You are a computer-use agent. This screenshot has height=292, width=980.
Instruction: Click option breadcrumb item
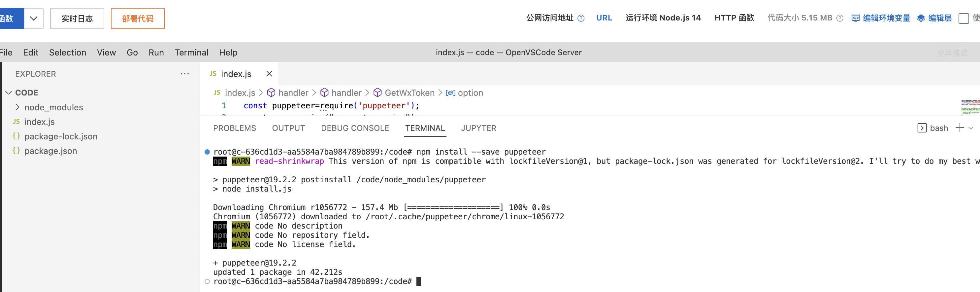coord(470,93)
